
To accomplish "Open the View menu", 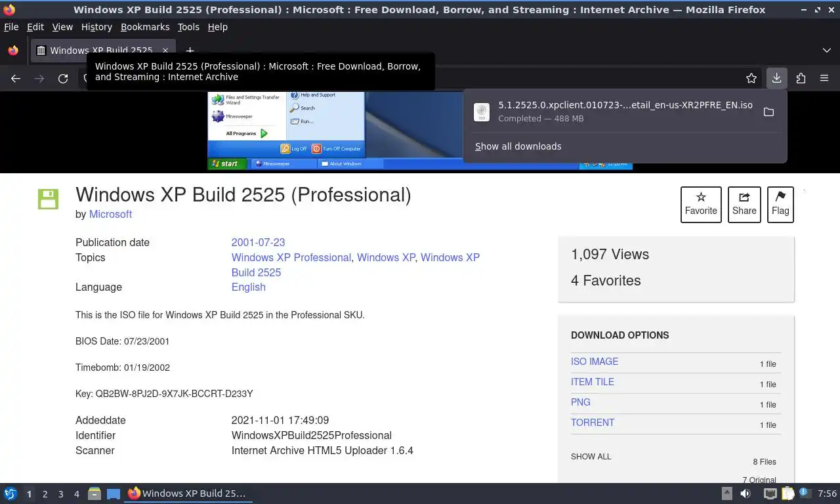I will click(x=62, y=27).
